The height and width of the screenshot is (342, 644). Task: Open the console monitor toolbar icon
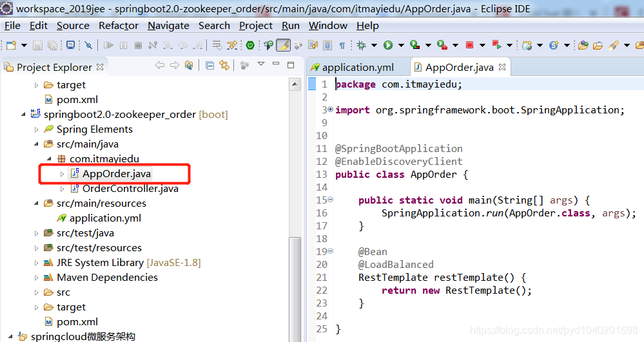tap(71, 45)
